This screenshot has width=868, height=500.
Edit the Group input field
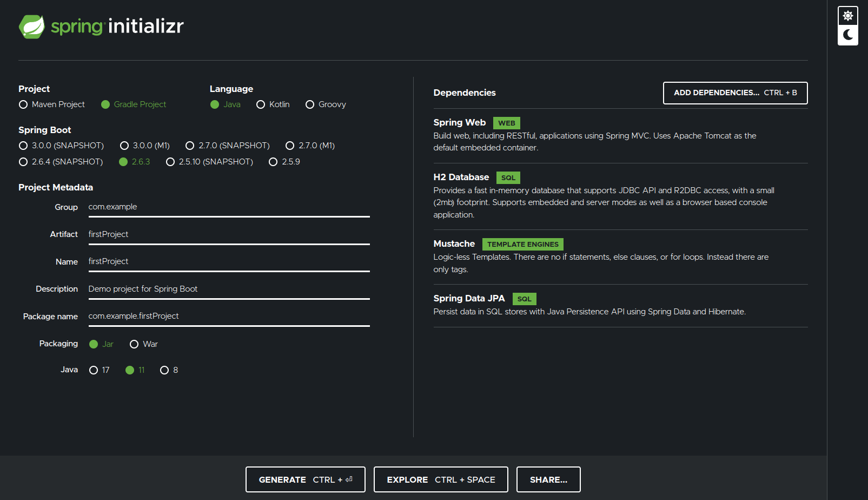(x=229, y=207)
